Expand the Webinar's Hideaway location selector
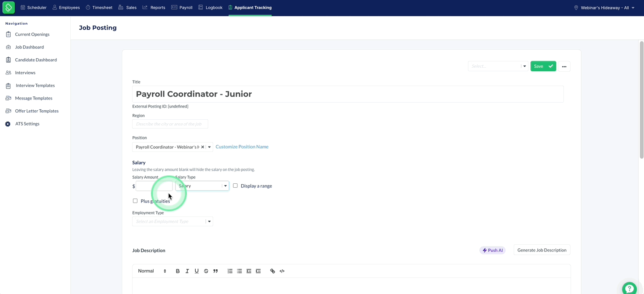 pyautogui.click(x=605, y=8)
